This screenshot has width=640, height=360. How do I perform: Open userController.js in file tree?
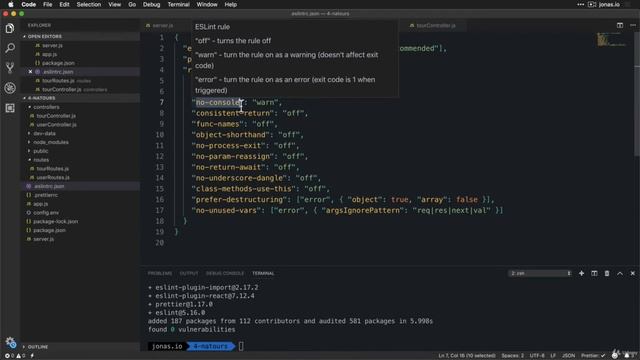[56, 125]
